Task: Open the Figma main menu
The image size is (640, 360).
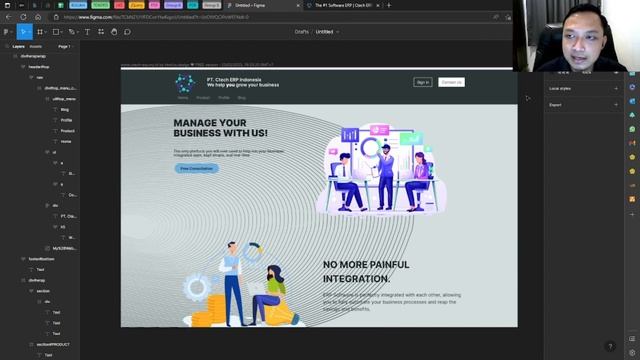Action: (7, 32)
